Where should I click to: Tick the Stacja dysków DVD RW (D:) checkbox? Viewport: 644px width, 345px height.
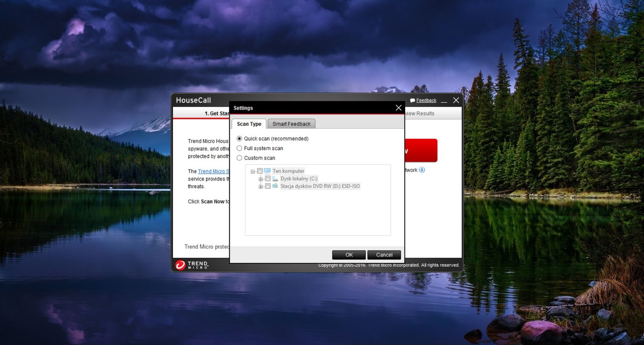pos(268,186)
